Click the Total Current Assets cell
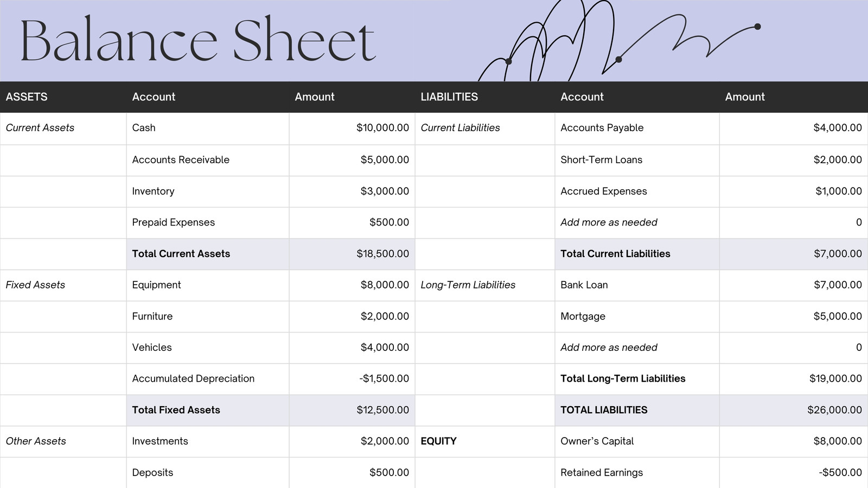The width and height of the screenshot is (868, 488). (181, 253)
